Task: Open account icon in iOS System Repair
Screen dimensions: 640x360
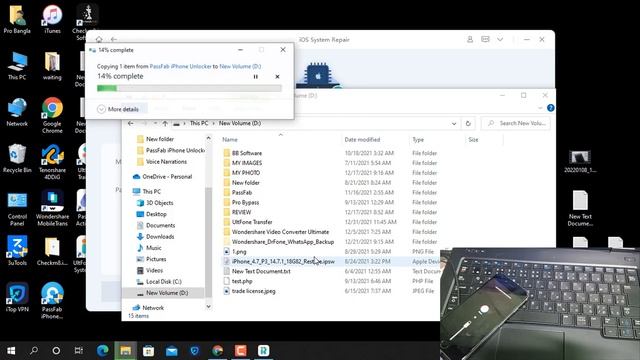Action: tap(470, 40)
